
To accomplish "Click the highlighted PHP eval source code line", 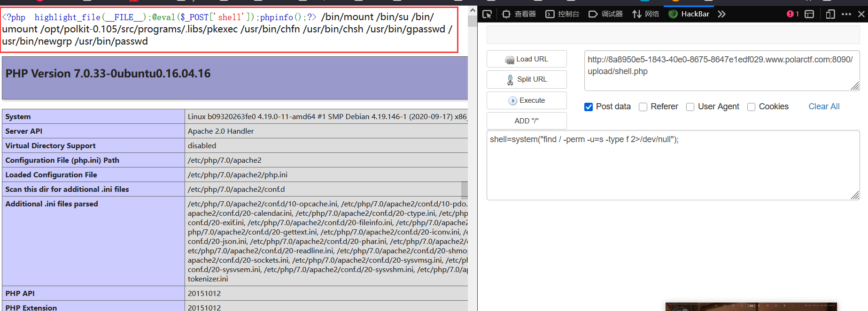I will click(159, 17).
